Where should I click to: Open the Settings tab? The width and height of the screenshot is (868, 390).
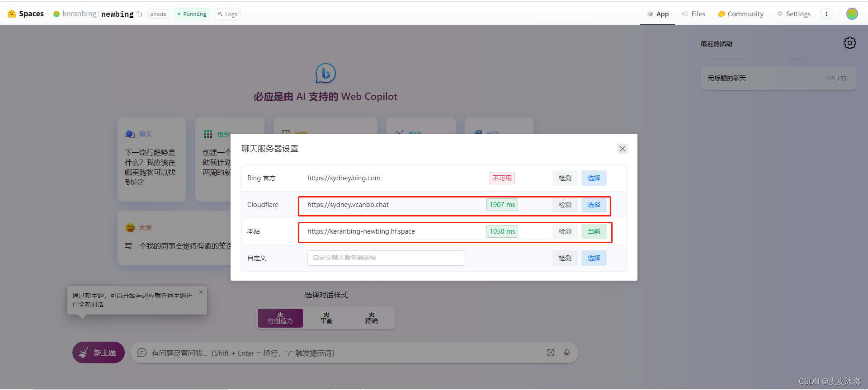click(794, 14)
